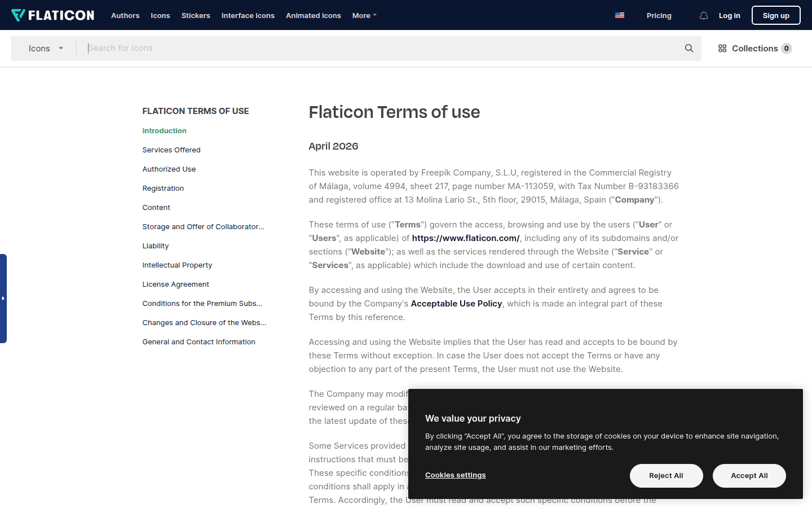The width and height of the screenshot is (812, 508).
Task: Open Animated icons
Action: [x=314, y=15]
